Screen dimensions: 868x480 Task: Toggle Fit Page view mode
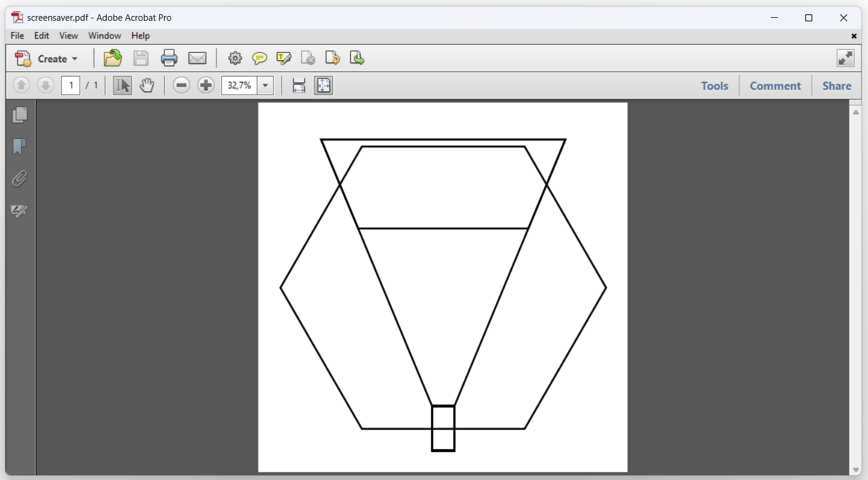coord(323,85)
